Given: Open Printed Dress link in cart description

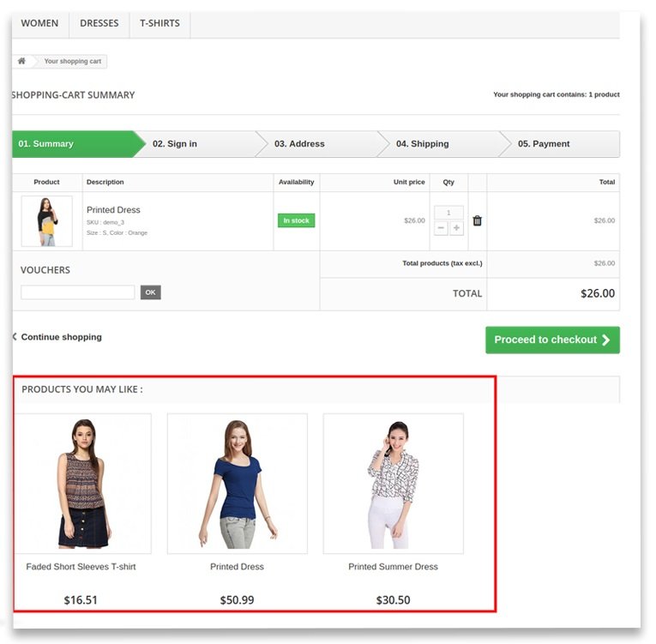Looking at the screenshot, I should click(113, 210).
